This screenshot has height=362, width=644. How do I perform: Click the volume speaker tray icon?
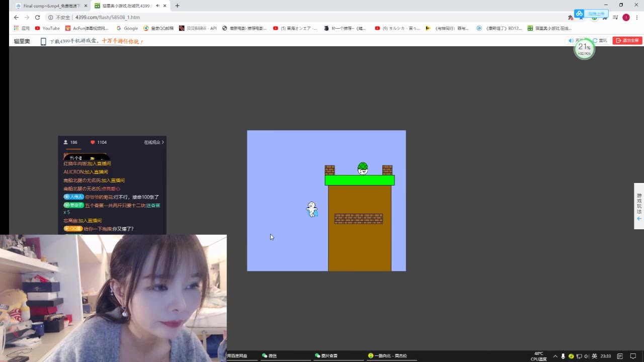[x=587, y=356]
